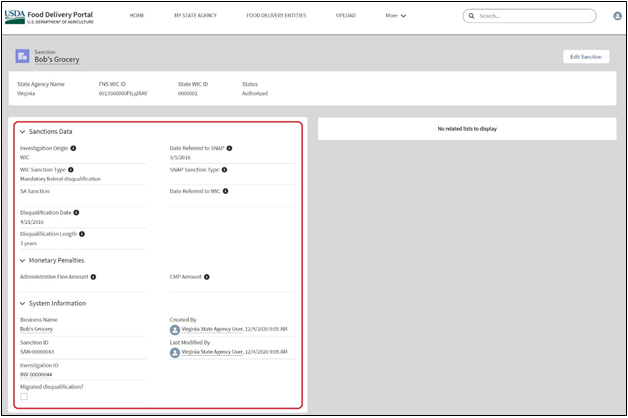This screenshot has height=418, width=628.
Task: Open Virginia State Agency User link under Last Modified By
Action: point(212,352)
